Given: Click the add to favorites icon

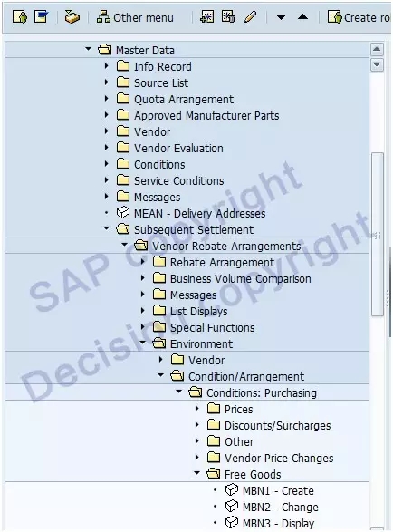Looking at the screenshot, I should pyautogui.click(x=206, y=16).
